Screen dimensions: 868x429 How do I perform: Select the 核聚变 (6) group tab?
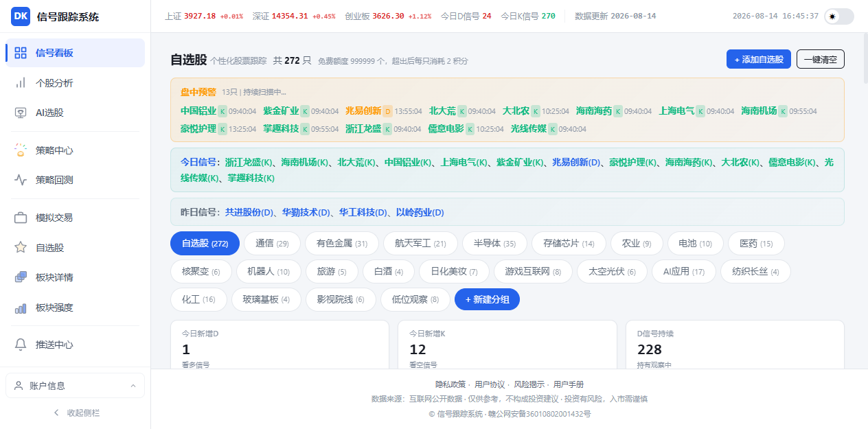[x=201, y=271]
